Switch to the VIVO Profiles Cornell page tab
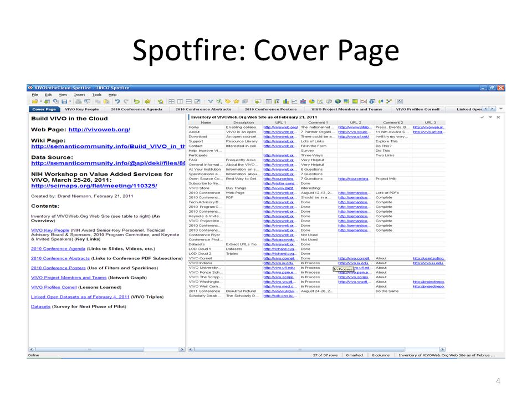This screenshot has width=532, height=399. point(418,109)
